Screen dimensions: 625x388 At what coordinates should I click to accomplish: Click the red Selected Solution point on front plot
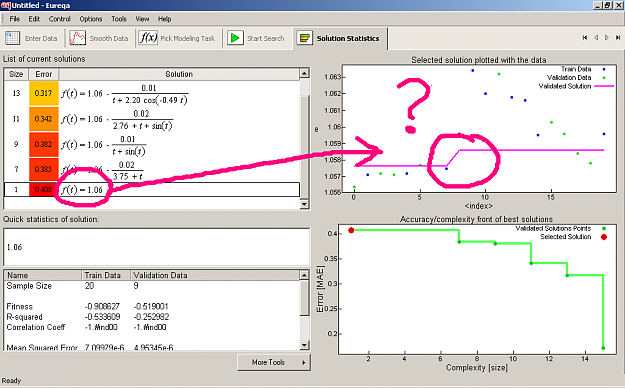click(351, 230)
